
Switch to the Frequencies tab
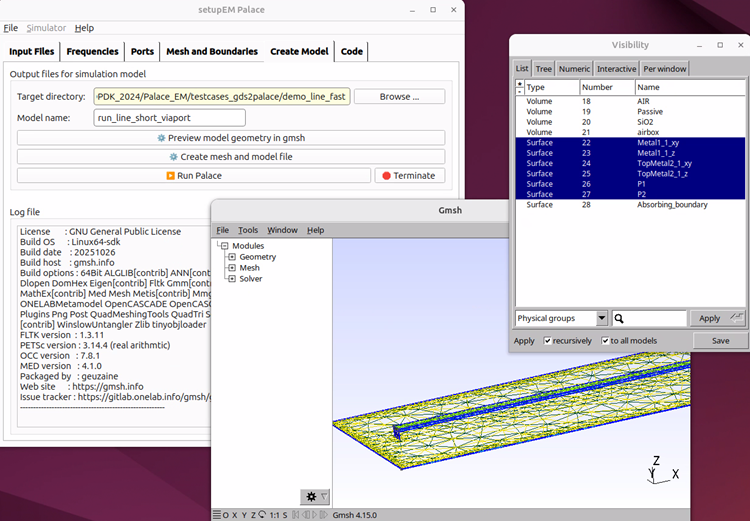[92, 51]
